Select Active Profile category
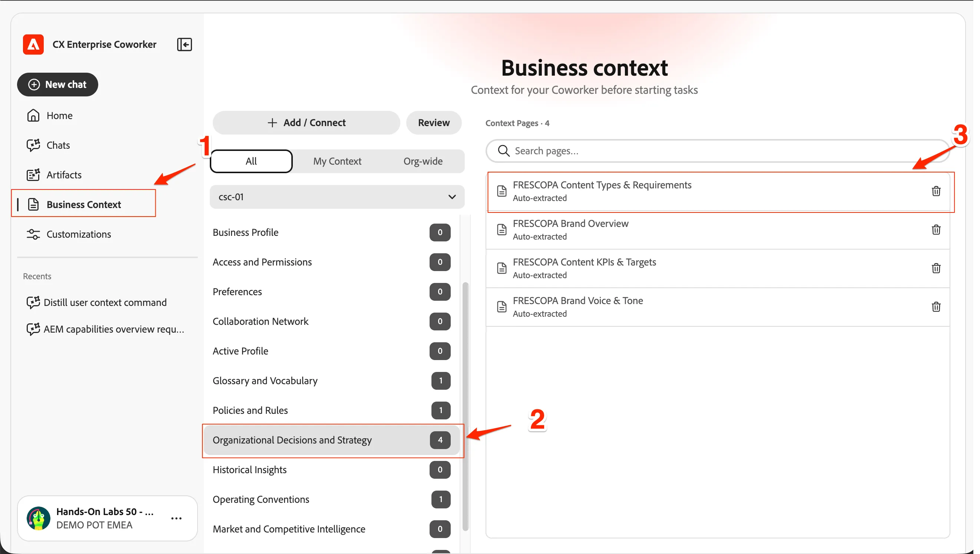The image size is (980, 554). coord(331,351)
